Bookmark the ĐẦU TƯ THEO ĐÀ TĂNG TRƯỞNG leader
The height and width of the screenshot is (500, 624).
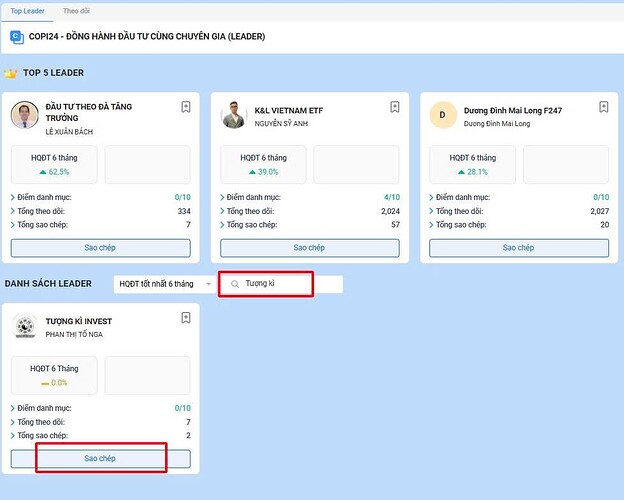pos(186,107)
